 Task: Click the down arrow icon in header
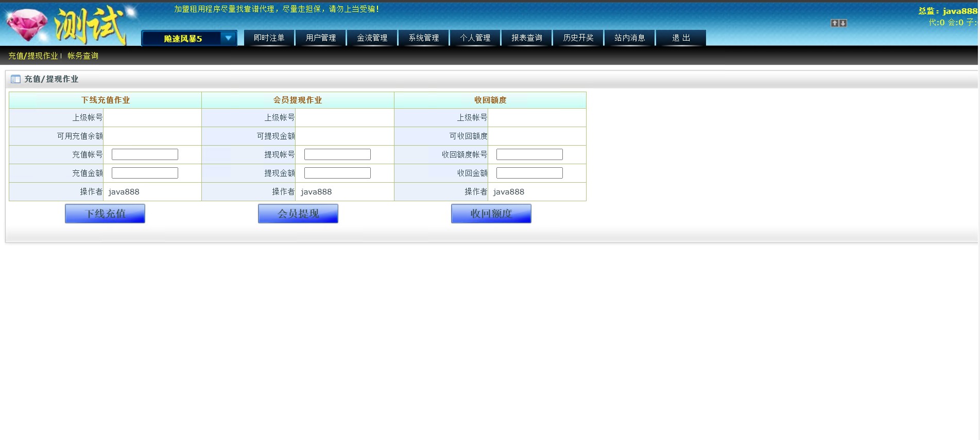[x=843, y=23]
